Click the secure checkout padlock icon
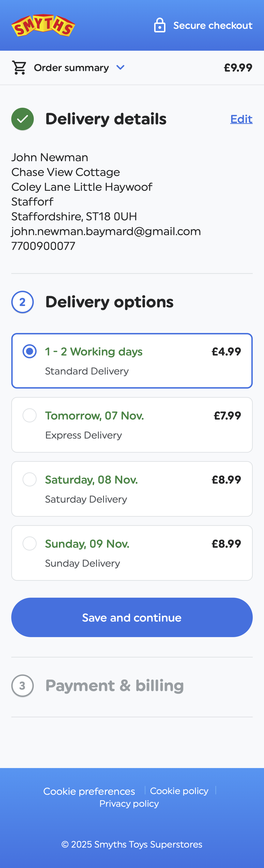The height and width of the screenshot is (868, 264). [160, 25]
